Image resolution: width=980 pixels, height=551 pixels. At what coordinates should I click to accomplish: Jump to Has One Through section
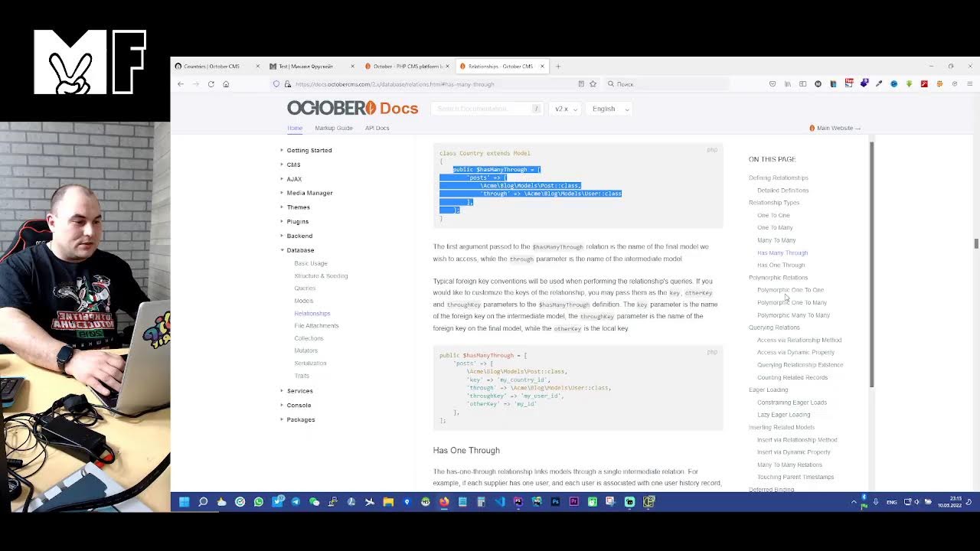coord(781,265)
